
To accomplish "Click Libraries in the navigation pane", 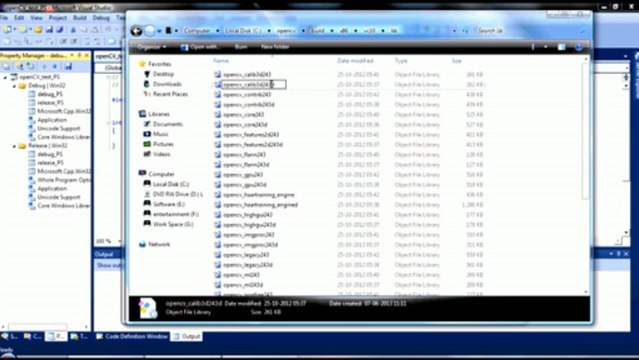I will coord(159,114).
